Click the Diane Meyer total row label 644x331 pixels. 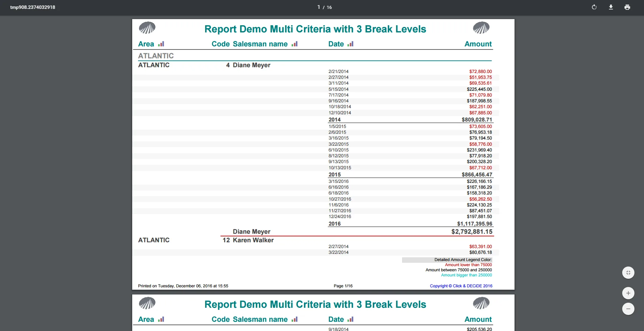pos(251,232)
